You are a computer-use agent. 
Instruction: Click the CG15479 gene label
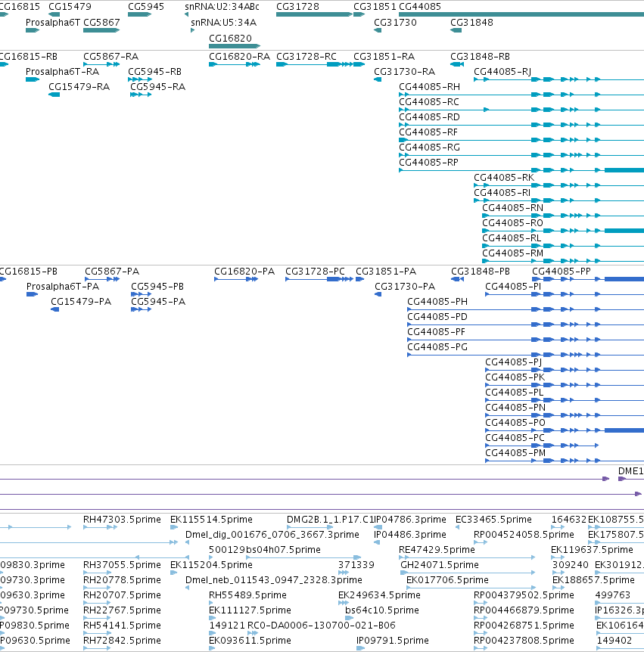(x=70, y=7)
